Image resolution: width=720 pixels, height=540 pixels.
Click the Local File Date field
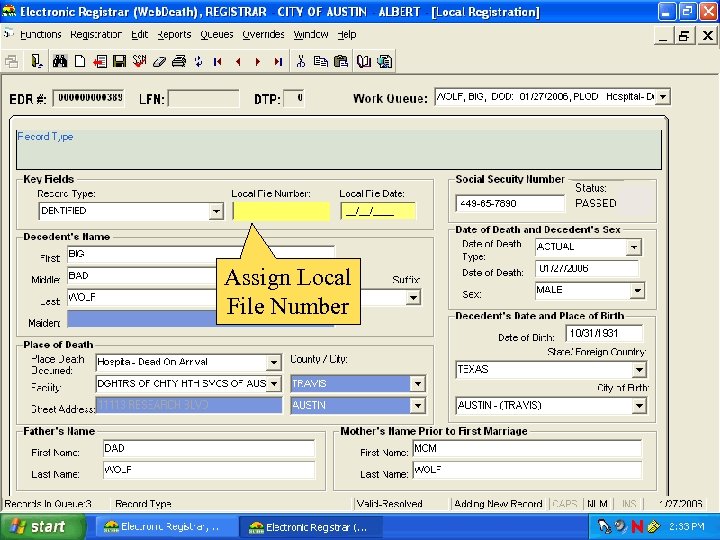coord(378,211)
